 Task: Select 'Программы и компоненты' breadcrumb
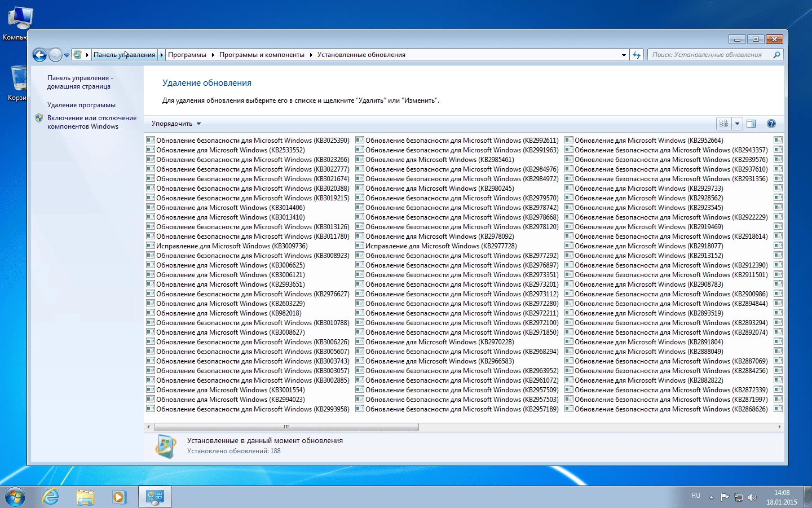tap(262, 55)
